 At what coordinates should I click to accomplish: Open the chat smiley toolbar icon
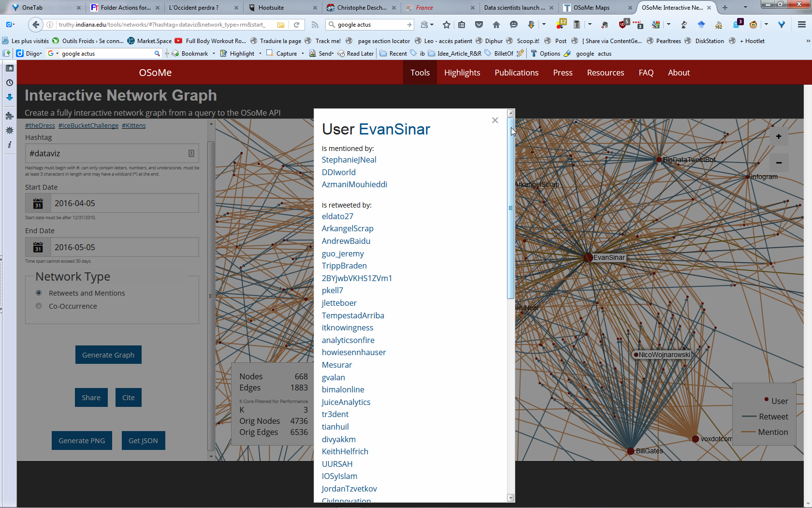514,25
